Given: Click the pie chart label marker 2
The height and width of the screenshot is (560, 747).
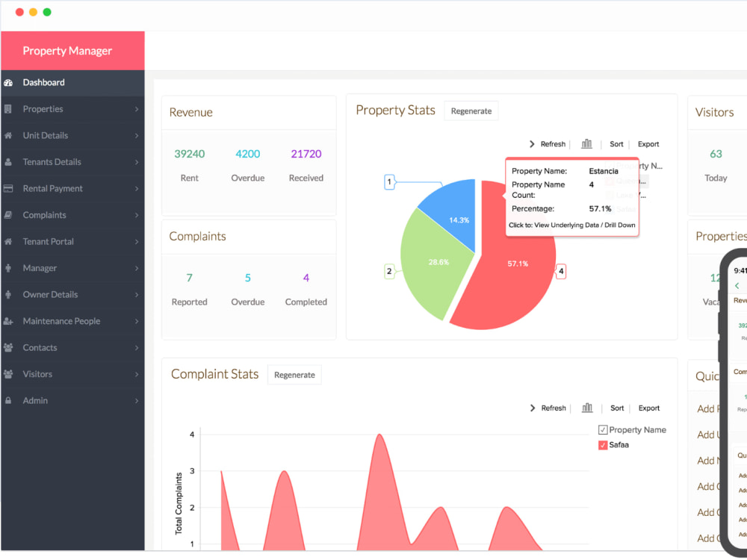Looking at the screenshot, I should 389,272.
